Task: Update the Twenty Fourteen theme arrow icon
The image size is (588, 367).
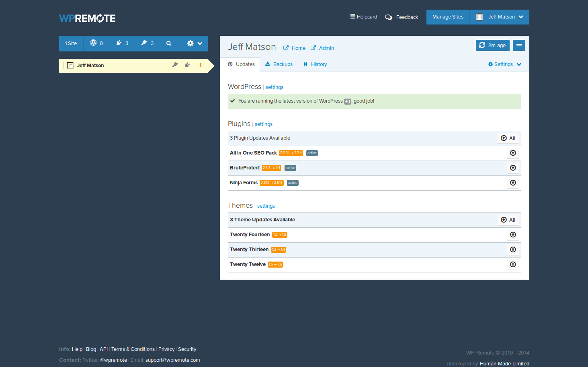Action: 513,235
